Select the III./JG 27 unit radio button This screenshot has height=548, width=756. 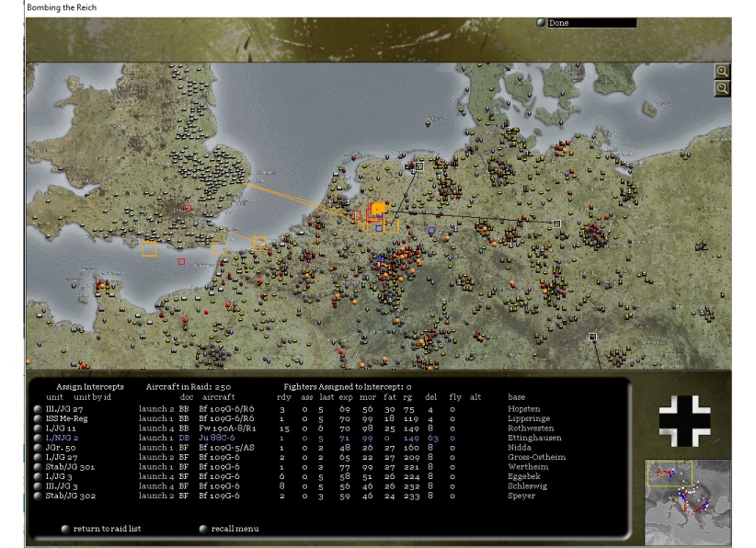click(x=38, y=409)
